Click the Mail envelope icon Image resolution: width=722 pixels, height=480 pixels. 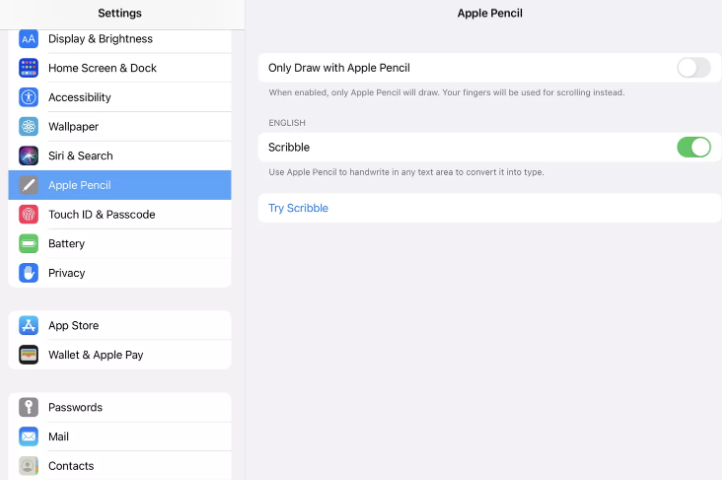[x=29, y=437]
